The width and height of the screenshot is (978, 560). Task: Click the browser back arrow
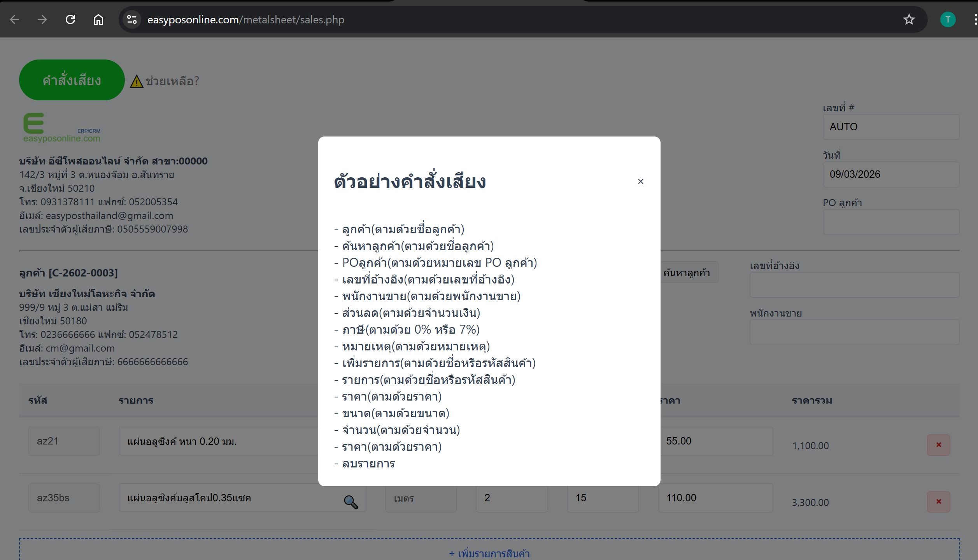coord(14,19)
